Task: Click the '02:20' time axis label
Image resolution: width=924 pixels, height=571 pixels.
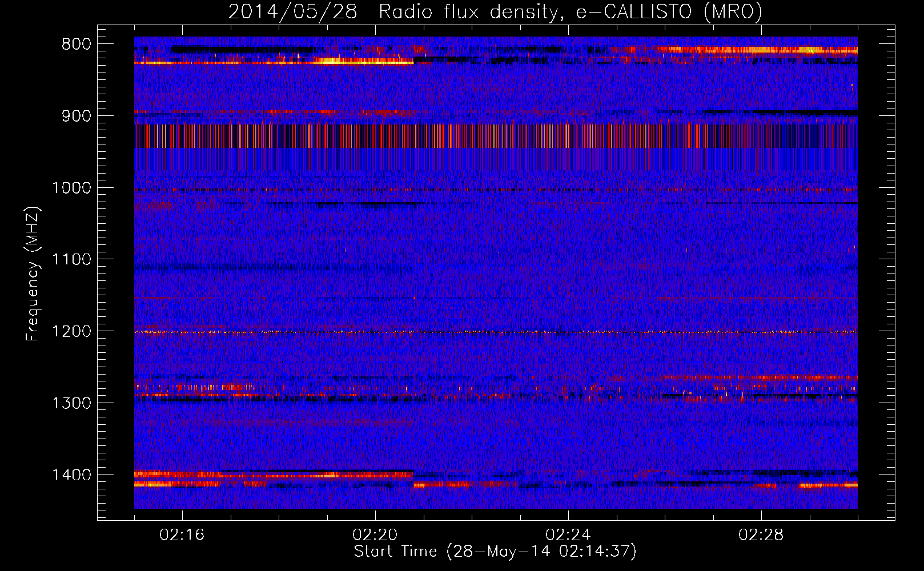Action: 375,535
